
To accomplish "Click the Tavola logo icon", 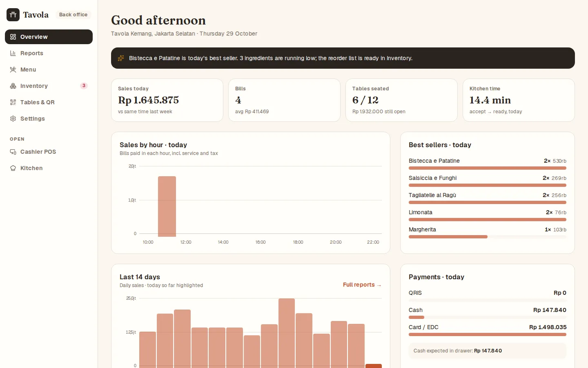I will 13,15.
